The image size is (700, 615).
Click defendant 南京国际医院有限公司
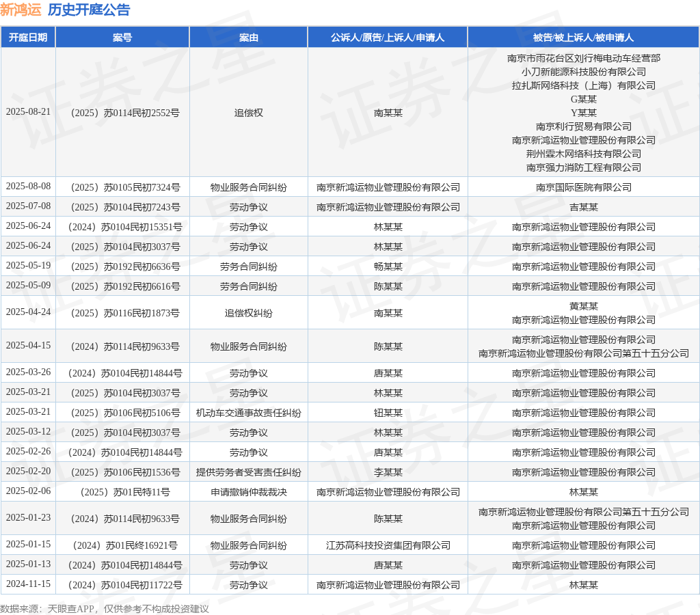[x=584, y=187]
